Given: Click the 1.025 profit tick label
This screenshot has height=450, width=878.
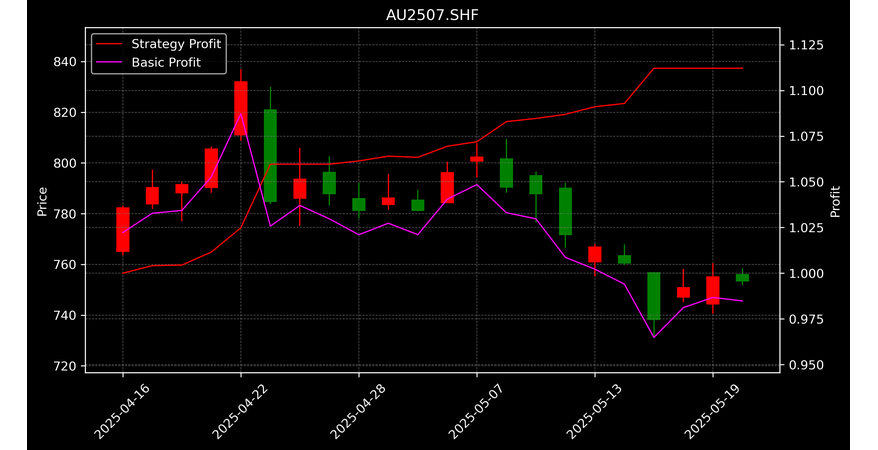Looking at the screenshot, I should click(806, 228).
